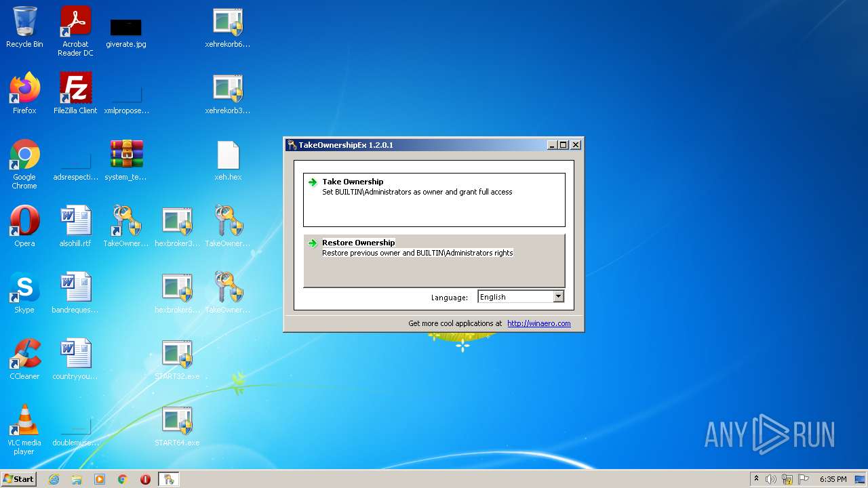Select the countryyou Word document icon
Image resolution: width=868 pixels, height=488 pixels.
tap(75, 359)
